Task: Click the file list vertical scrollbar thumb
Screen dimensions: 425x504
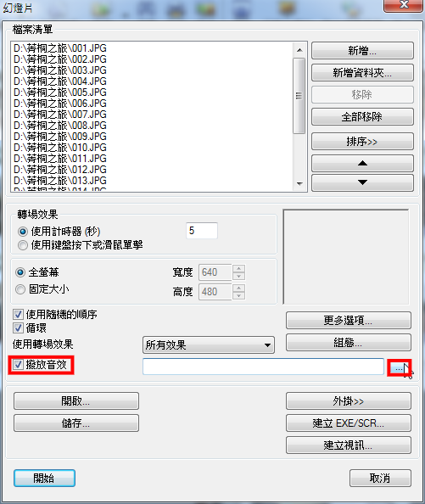Action: tap(299, 96)
